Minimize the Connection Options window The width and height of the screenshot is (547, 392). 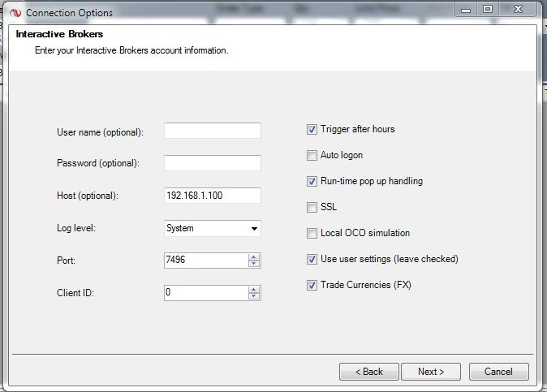click(466, 10)
